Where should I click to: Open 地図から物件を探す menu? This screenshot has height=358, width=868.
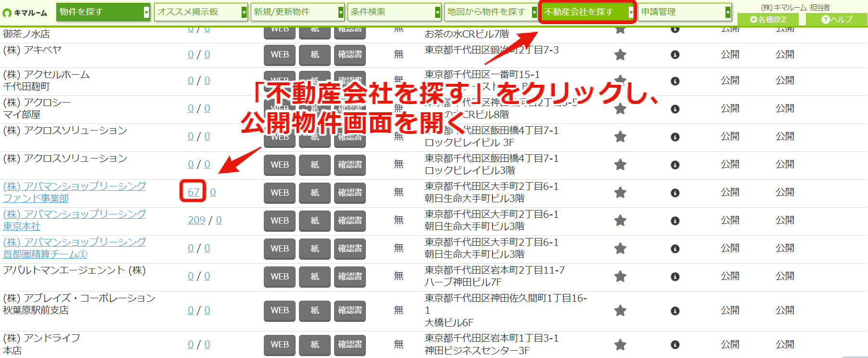coord(491,12)
